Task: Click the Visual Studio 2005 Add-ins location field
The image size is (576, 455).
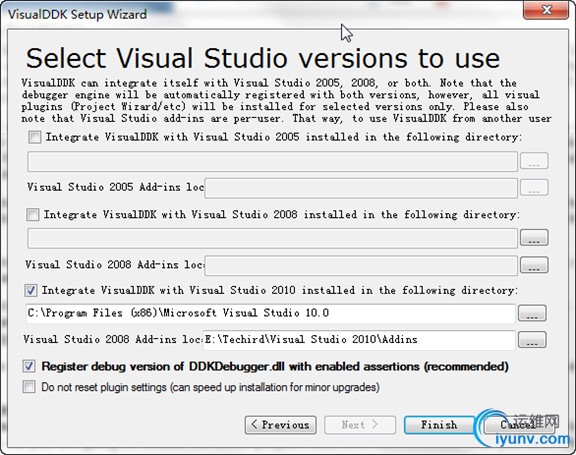Action: coord(361,188)
